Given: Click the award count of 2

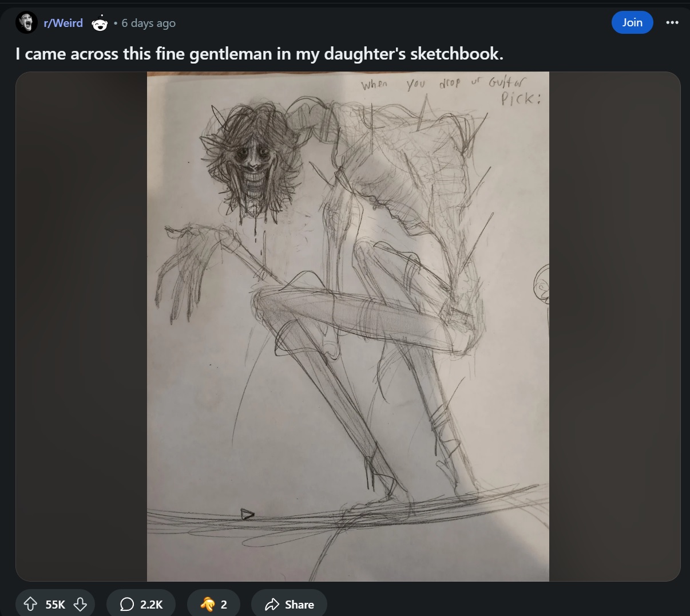Looking at the screenshot, I should click(x=224, y=605).
